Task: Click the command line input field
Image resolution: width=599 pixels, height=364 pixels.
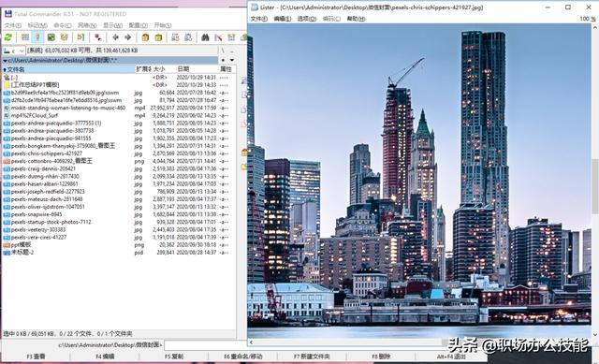Action: click(x=206, y=345)
